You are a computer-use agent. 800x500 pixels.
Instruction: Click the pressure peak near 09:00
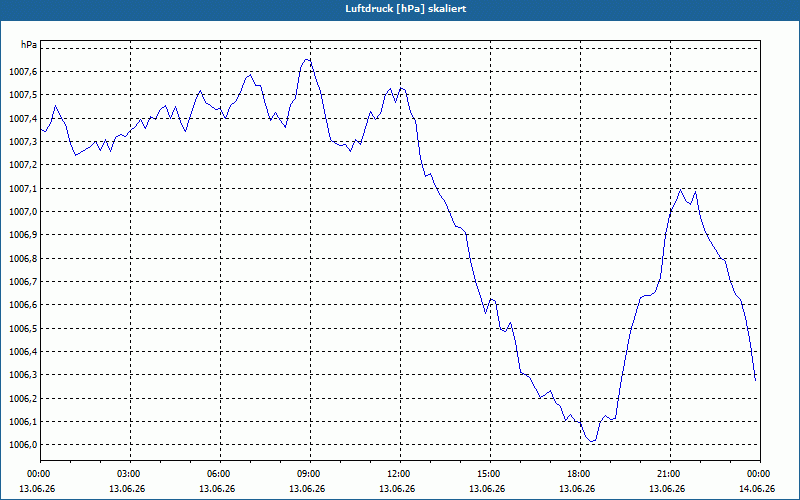click(307, 60)
